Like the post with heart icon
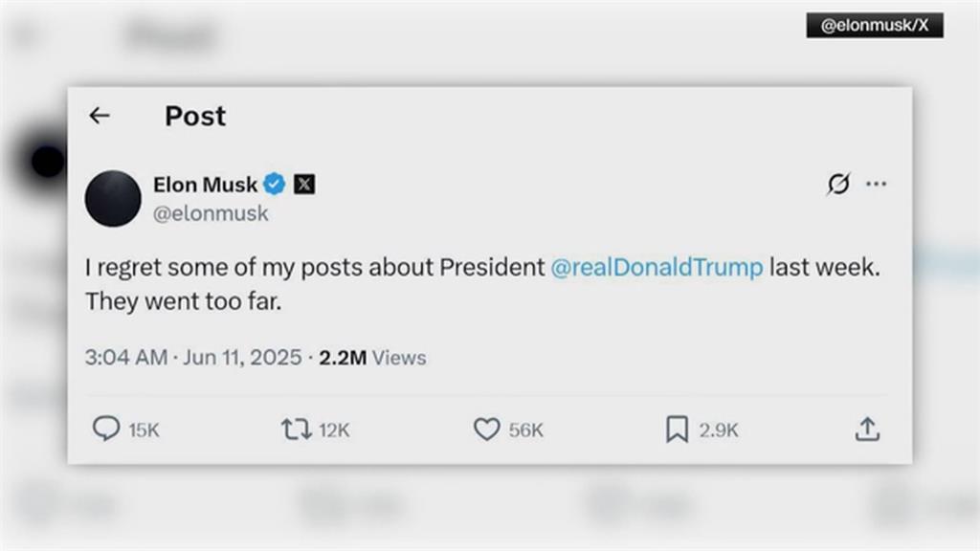 487,430
